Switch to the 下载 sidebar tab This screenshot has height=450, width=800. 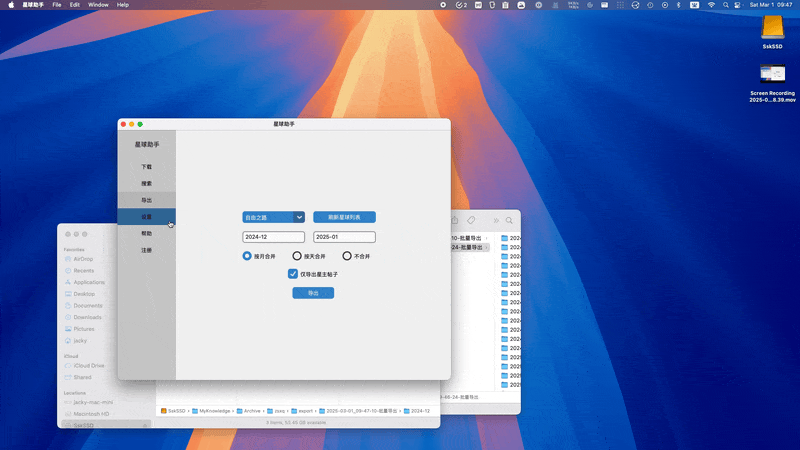[146, 167]
